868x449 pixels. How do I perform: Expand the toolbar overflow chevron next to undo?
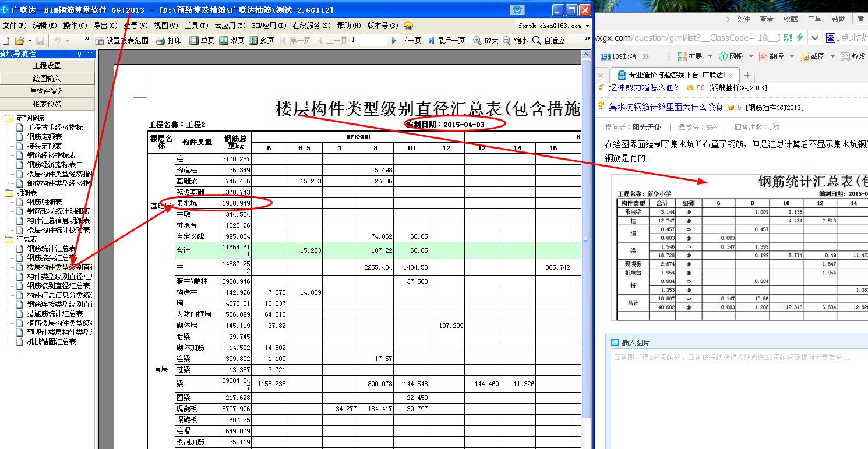pos(87,39)
